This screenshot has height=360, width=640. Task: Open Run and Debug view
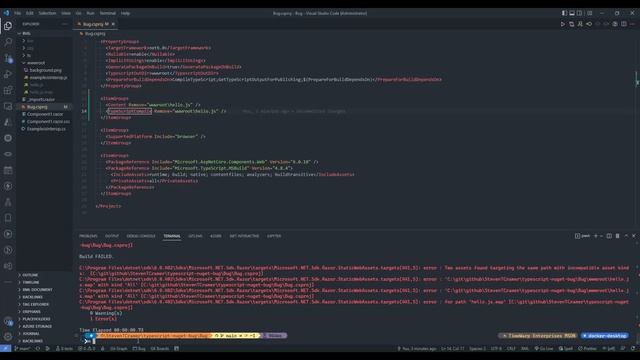[x=8, y=74]
